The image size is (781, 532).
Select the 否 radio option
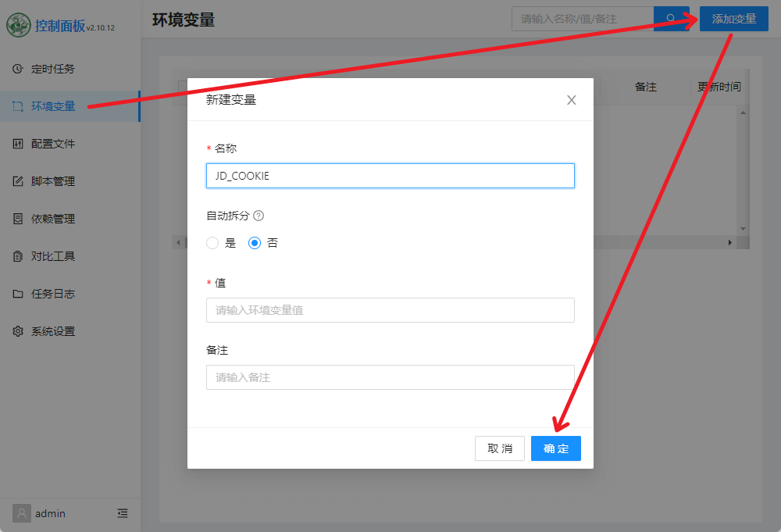255,243
